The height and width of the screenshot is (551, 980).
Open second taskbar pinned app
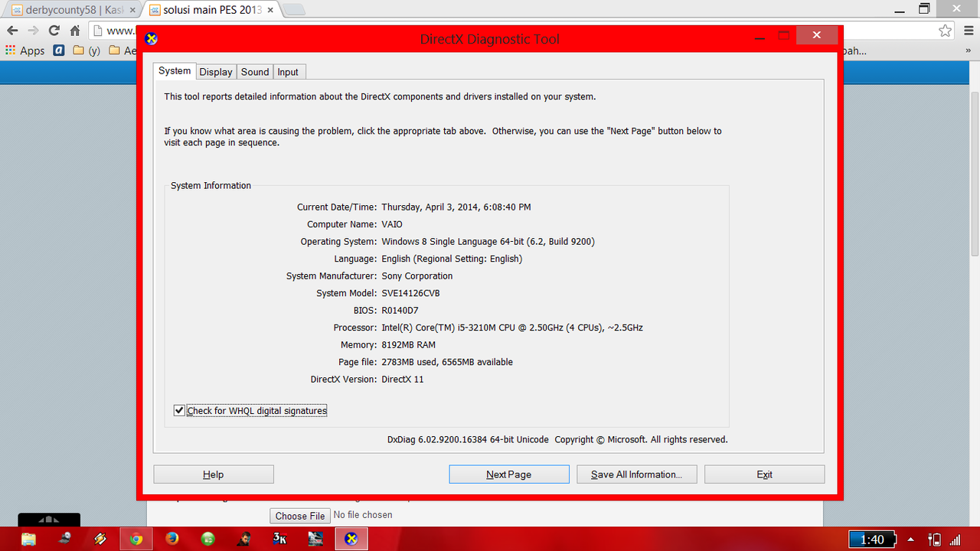(x=64, y=539)
